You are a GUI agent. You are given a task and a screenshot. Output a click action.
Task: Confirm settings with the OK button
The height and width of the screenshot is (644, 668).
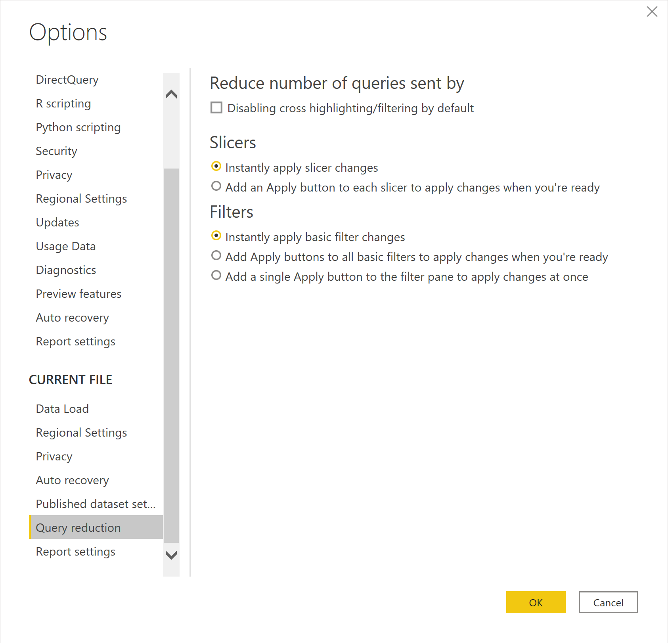point(536,602)
